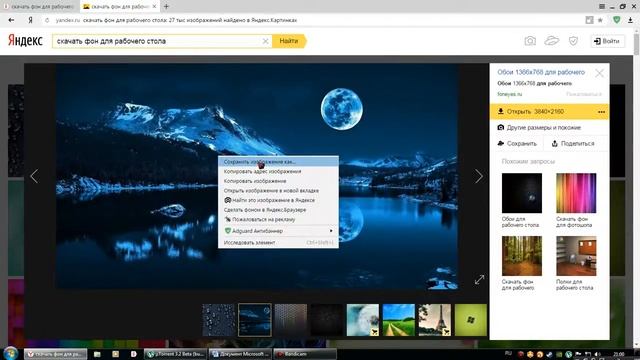This screenshot has height=360, width=640.
Task: Open 'Скачать фон для фотошопа' colorful thumbnail
Action: coord(576,193)
